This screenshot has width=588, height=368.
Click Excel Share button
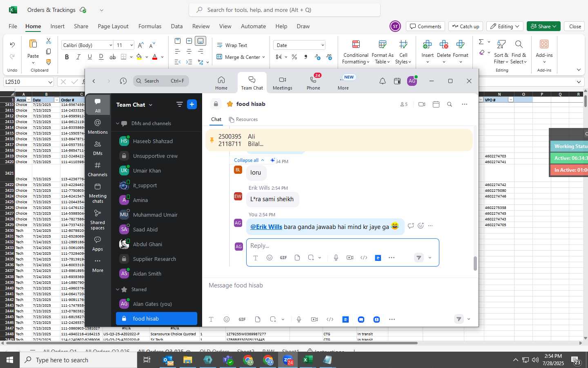[543, 26]
